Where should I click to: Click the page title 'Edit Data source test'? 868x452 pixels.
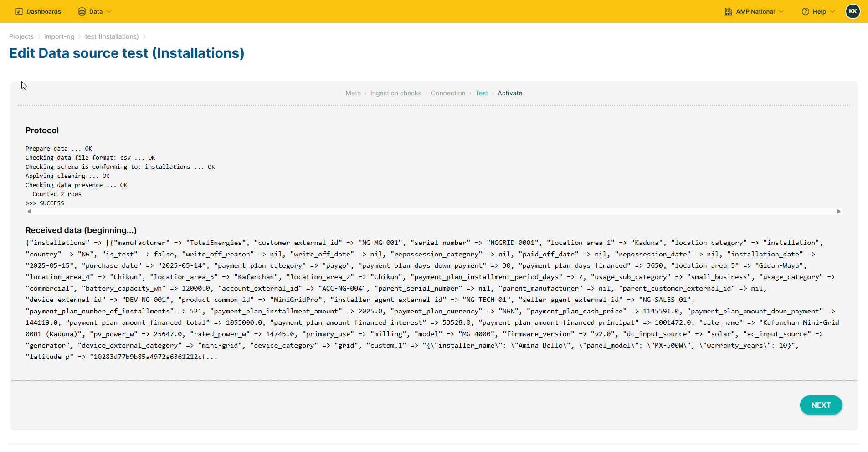tap(127, 53)
